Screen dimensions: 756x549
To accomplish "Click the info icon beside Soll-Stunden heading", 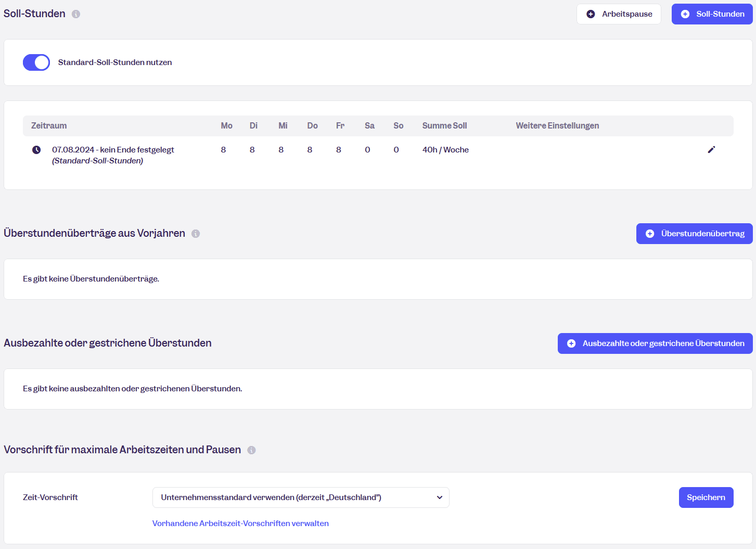I will click(76, 14).
